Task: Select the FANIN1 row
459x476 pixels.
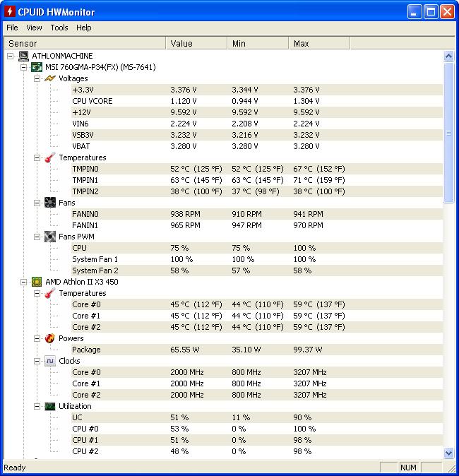Action: point(256,225)
